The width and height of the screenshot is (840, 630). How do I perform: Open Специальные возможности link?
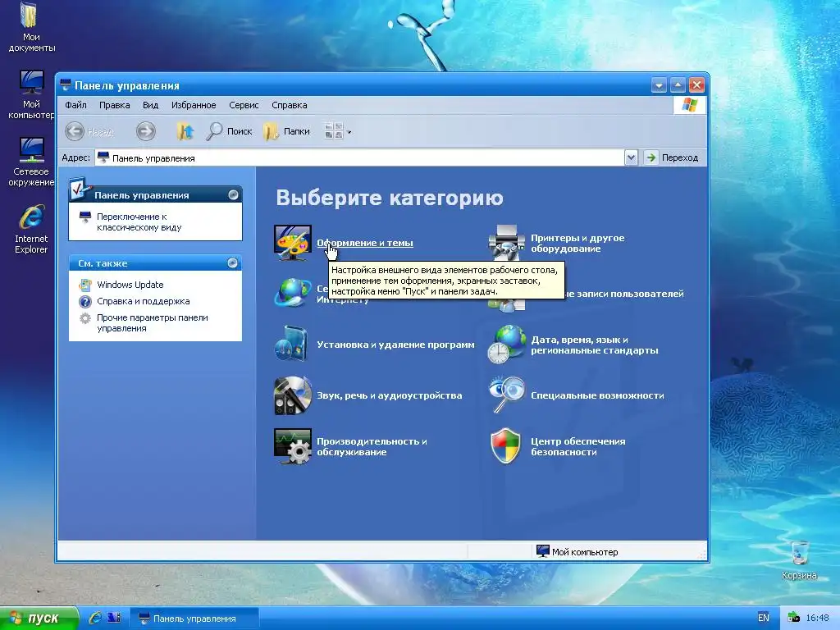[597, 395]
